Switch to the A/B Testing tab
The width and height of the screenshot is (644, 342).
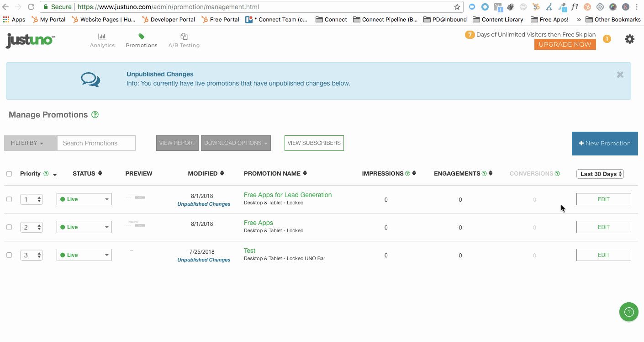click(184, 41)
